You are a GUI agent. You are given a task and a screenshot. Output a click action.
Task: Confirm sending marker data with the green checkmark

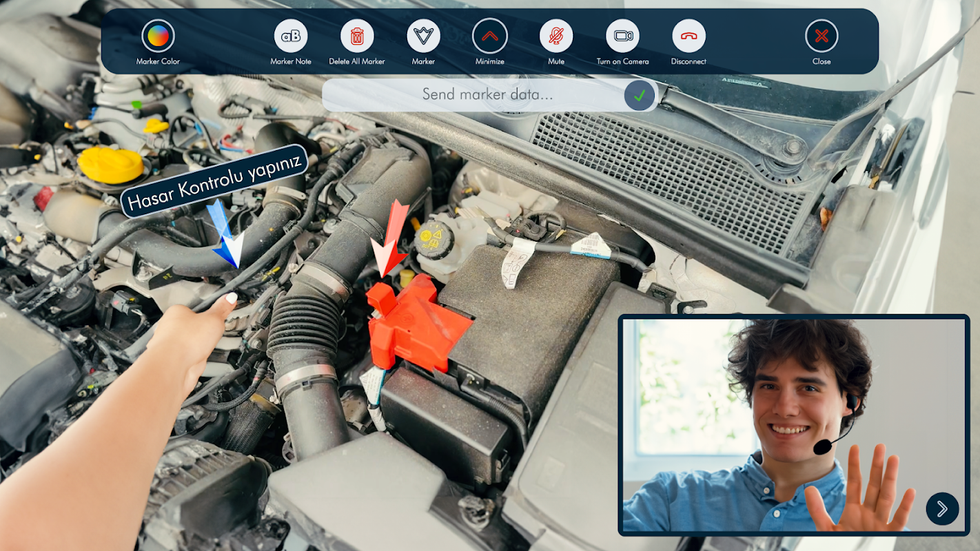click(x=640, y=95)
